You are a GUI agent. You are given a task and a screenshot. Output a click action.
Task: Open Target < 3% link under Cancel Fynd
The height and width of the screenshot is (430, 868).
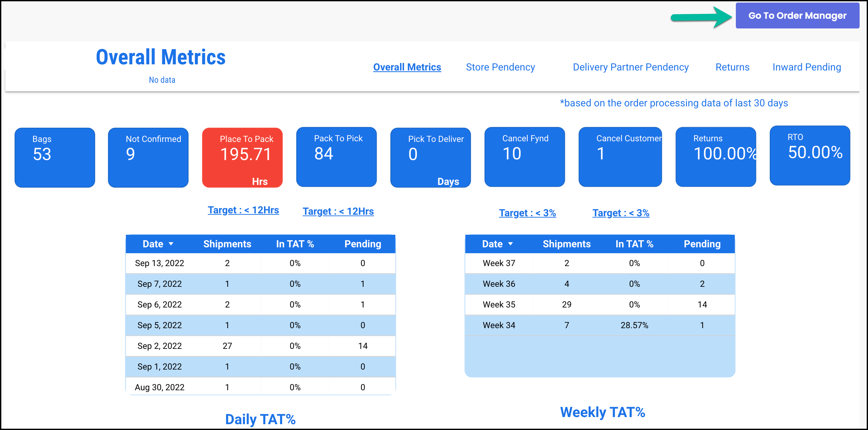pyautogui.click(x=527, y=213)
